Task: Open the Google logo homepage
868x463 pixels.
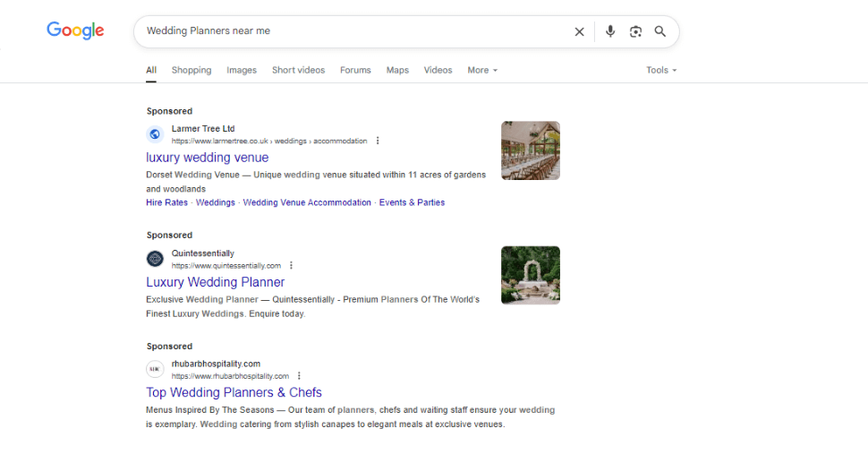Action: tap(75, 30)
